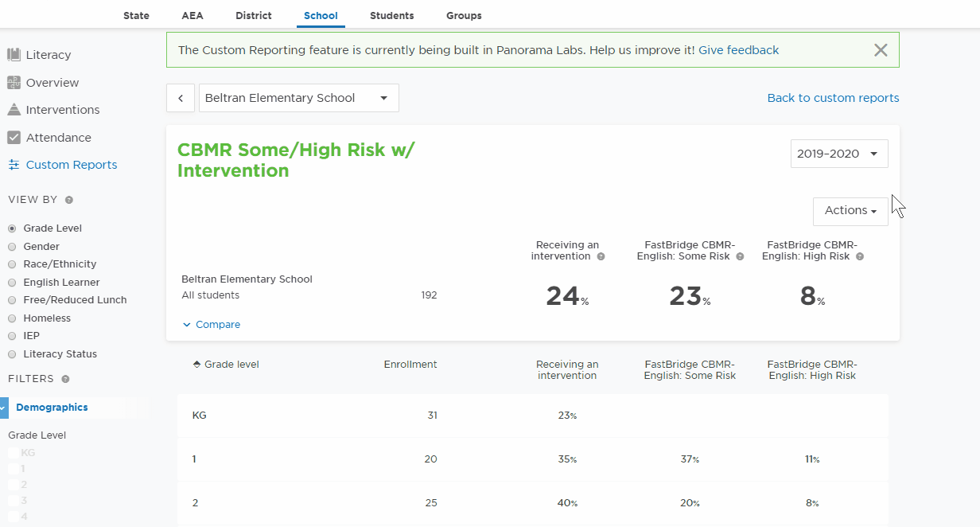
Task: Click the View By help icon
Action: pos(69,201)
